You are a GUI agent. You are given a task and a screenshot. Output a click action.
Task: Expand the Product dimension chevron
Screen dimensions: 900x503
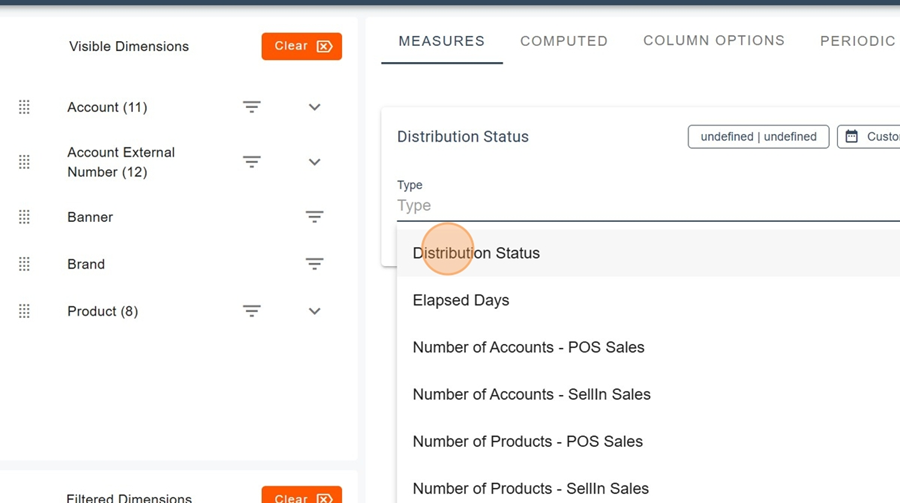coord(314,311)
